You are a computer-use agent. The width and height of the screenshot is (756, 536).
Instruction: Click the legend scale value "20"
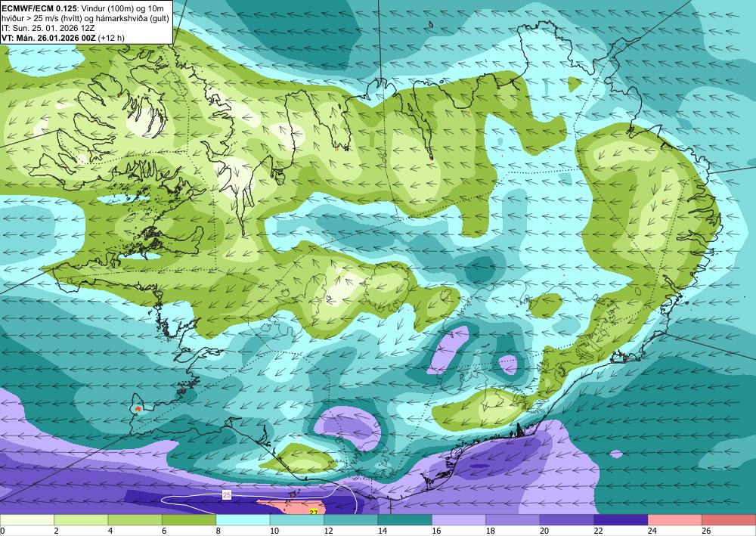click(x=544, y=531)
